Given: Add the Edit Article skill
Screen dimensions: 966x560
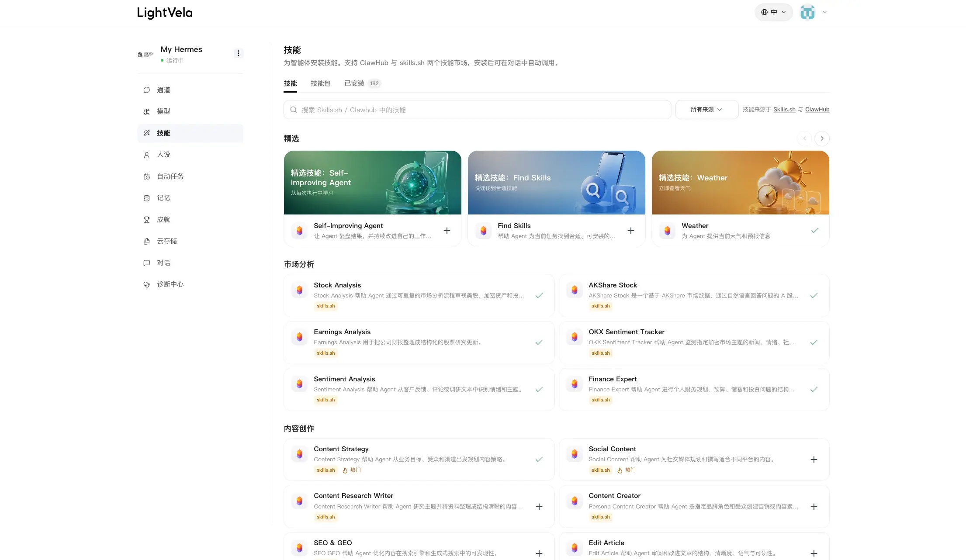Looking at the screenshot, I should click(814, 553).
